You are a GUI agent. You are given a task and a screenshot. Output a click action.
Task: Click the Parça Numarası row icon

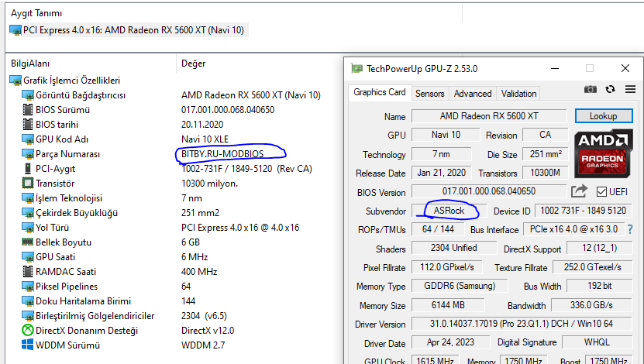pyautogui.click(x=28, y=154)
